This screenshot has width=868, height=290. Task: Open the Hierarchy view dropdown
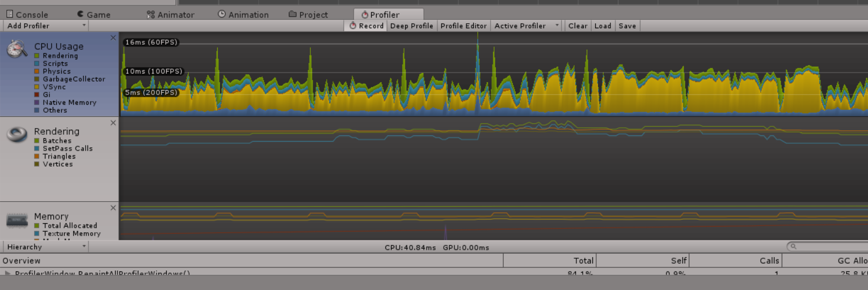tap(46, 247)
